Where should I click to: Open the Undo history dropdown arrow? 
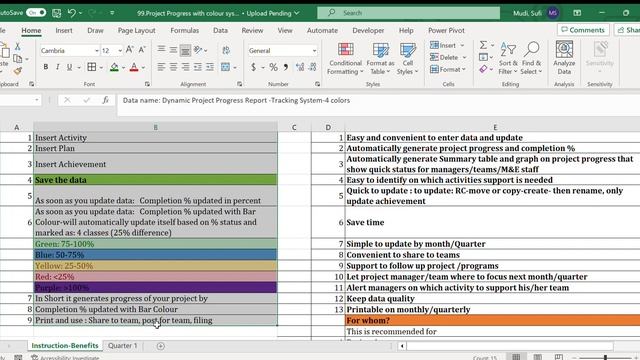(80, 13)
